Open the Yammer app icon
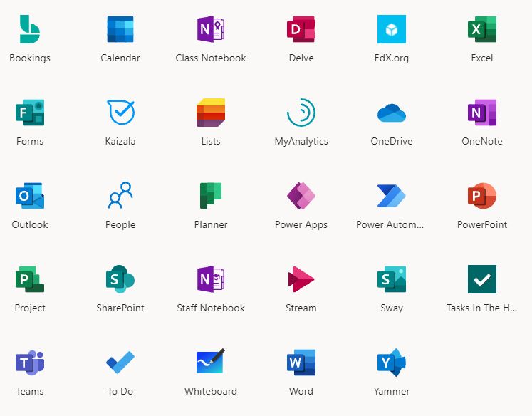Image resolution: width=532 pixels, height=416 pixels. (x=392, y=363)
